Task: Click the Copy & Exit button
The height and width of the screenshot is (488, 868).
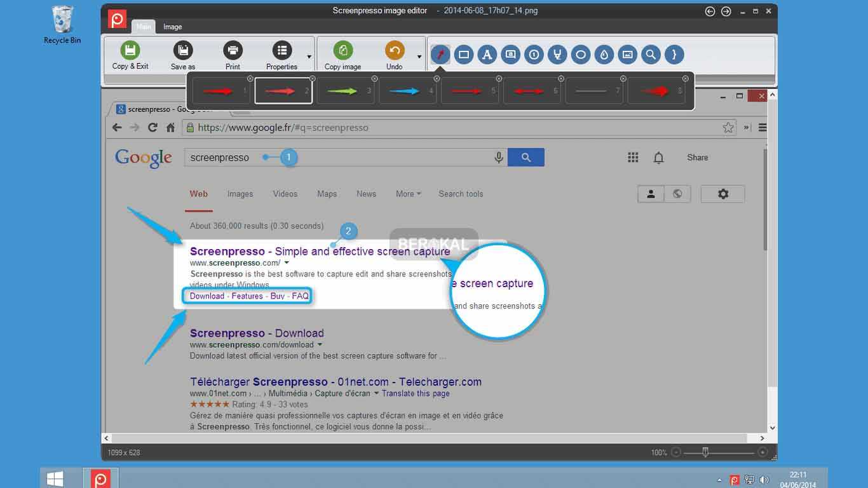Action: (130, 55)
